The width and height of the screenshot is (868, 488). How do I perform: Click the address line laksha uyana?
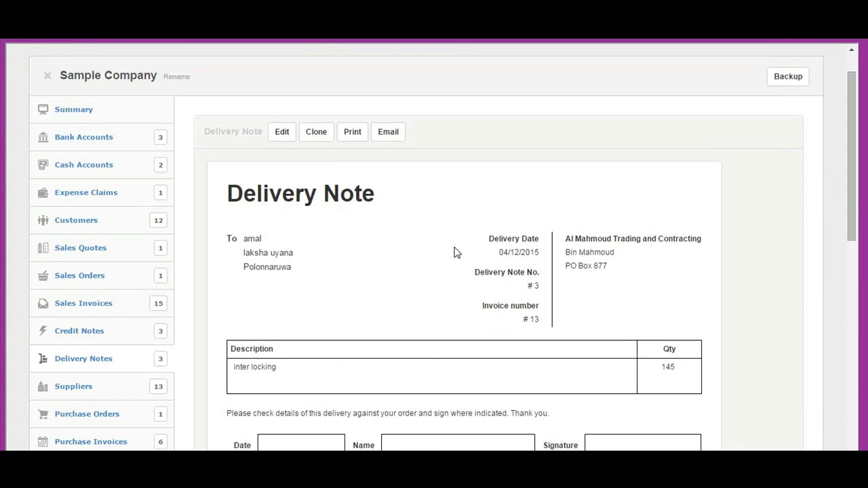click(x=268, y=253)
